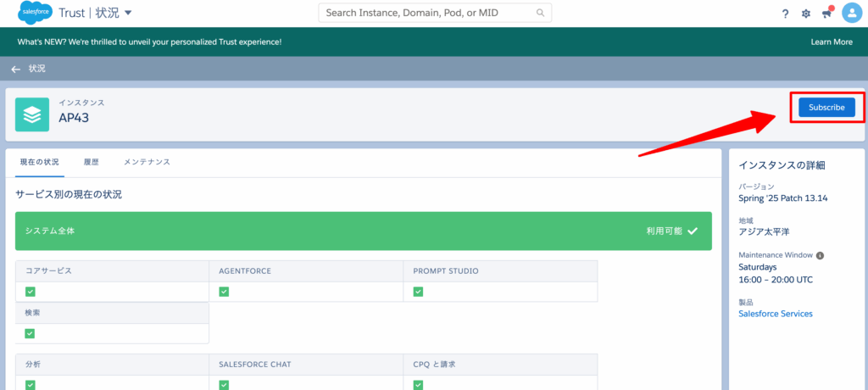Switch to the メンテナンス tab
868x390 pixels.
pos(147,162)
